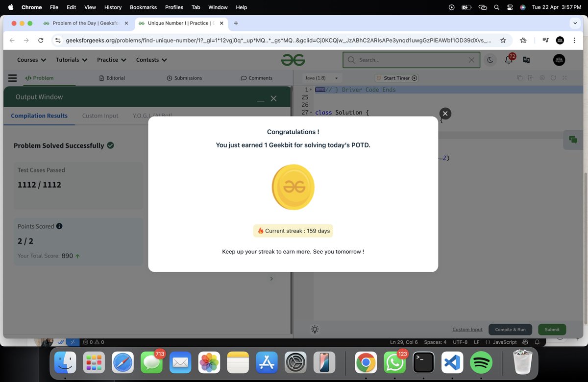Image resolution: width=588 pixels, height=382 pixels.
Task: Select the Custom Input tab in Output Window
Action: pyautogui.click(x=100, y=116)
